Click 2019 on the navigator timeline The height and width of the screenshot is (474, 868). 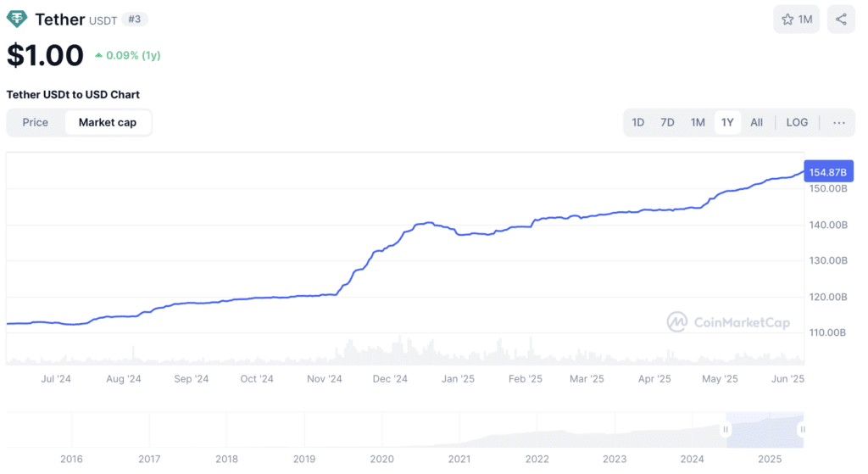click(304, 459)
